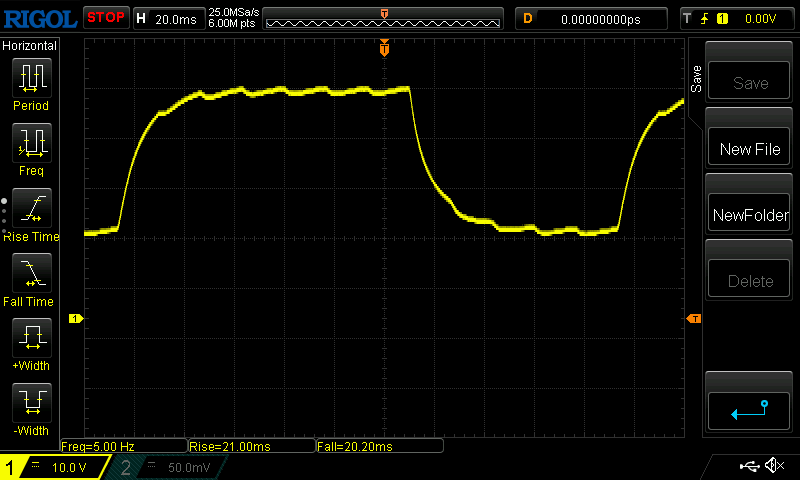
Task: Select the -Width measurement icon
Action: click(32, 402)
